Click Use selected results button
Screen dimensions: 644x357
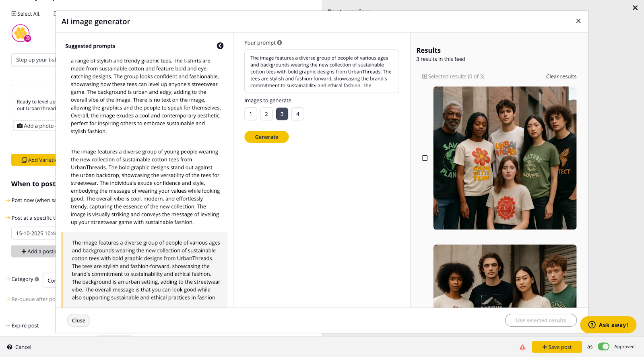(x=541, y=320)
